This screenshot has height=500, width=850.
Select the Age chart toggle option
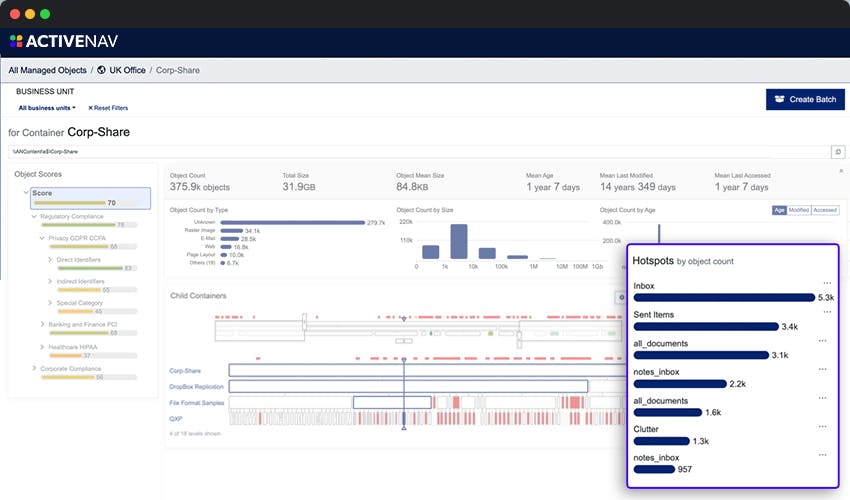[x=779, y=210]
